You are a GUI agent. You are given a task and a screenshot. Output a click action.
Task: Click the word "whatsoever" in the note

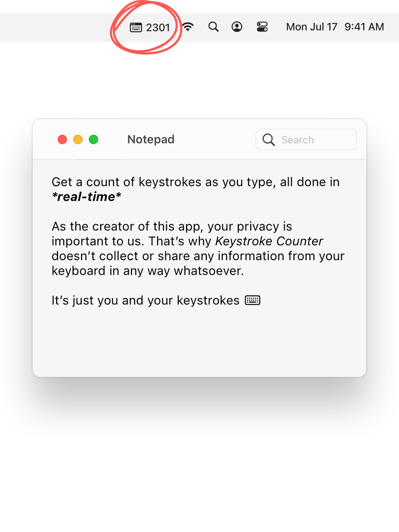pyautogui.click(x=208, y=271)
